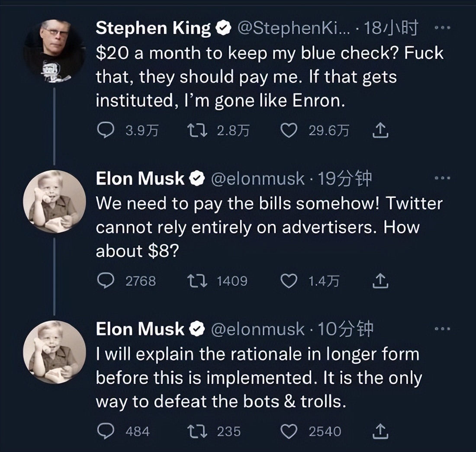Screen dimensions: 476x452
Task: Share Stephen King's tweet
Action: pyautogui.click(x=380, y=131)
